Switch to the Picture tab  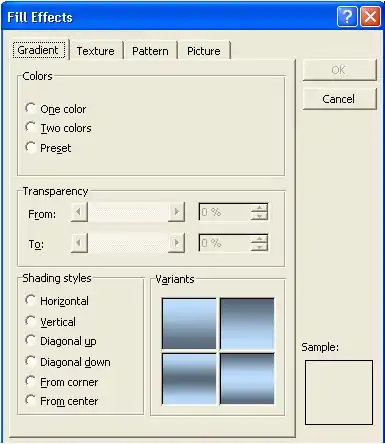pyautogui.click(x=204, y=51)
